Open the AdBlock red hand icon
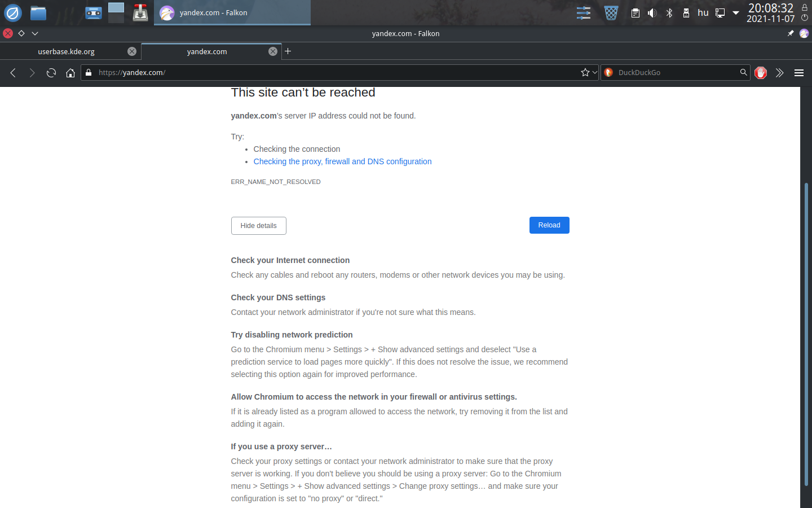The height and width of the screenshot is (508, 812). click(761, 72)
